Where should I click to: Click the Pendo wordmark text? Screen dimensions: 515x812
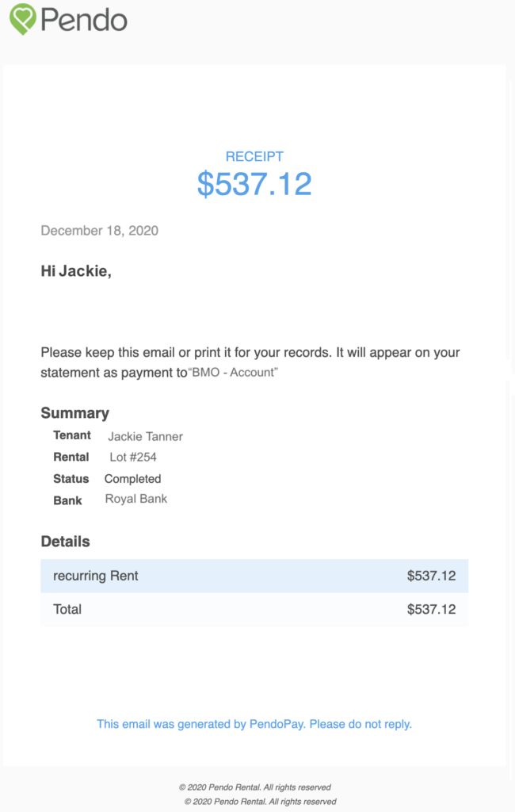pyautogui.click(x=84, y=20)
